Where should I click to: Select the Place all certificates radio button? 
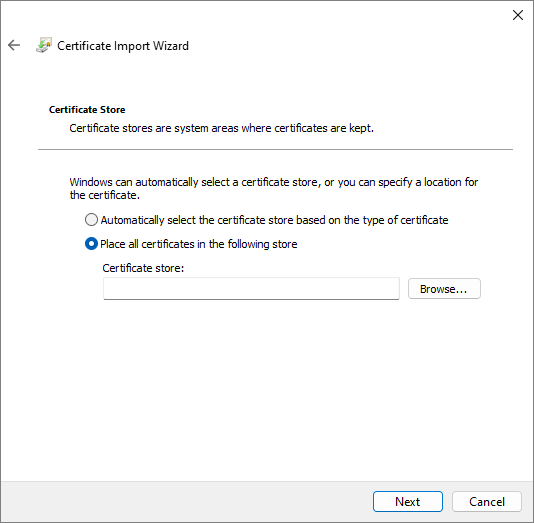[91, 244]
